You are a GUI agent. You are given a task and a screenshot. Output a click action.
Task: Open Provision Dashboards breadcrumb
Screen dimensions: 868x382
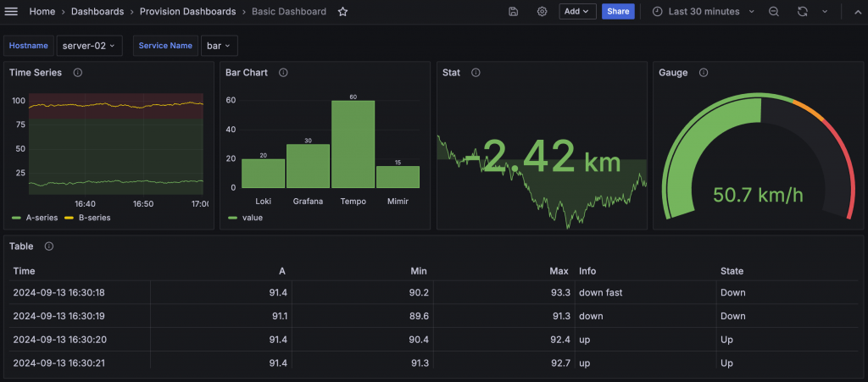click(187, 12)
